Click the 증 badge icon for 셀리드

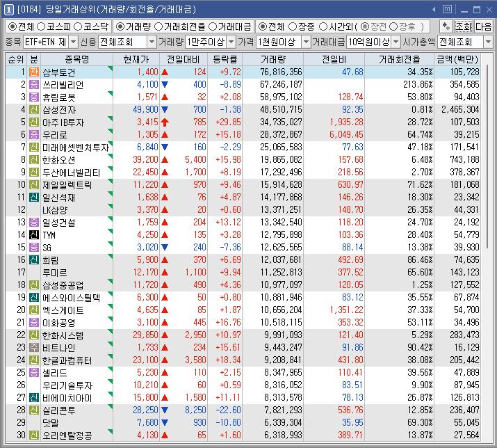(x=34, y=372)
